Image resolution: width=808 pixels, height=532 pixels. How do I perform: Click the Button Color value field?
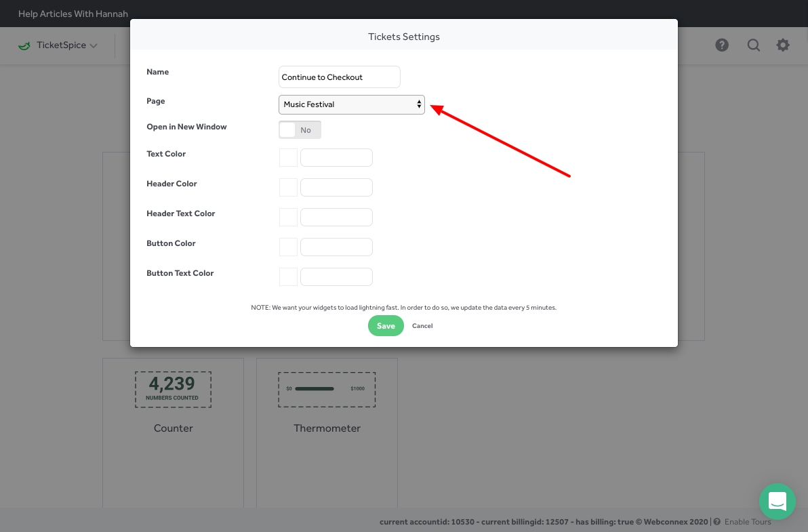336,247
